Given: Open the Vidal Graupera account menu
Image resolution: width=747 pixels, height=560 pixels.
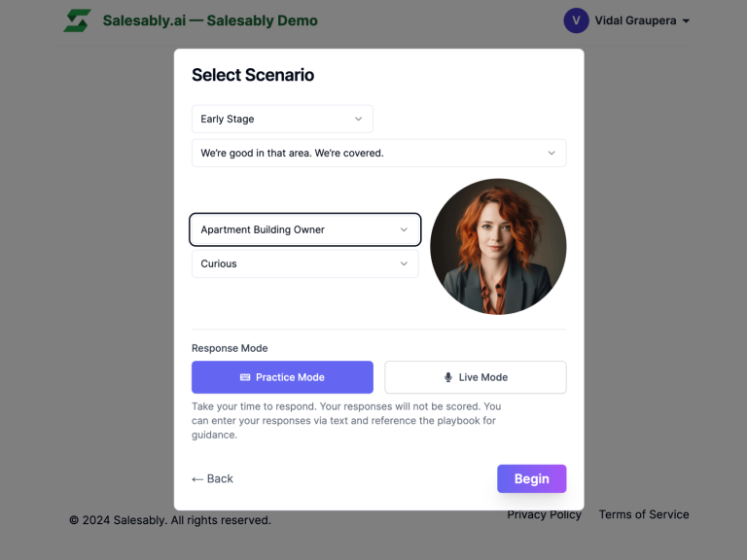Looking at the screenshot, I should [632, 20].
